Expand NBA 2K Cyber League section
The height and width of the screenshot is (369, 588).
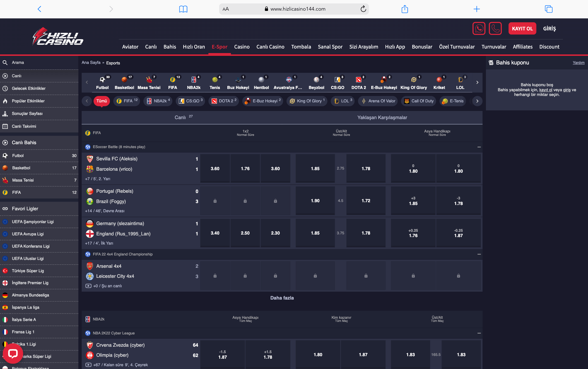pos(479,333)
